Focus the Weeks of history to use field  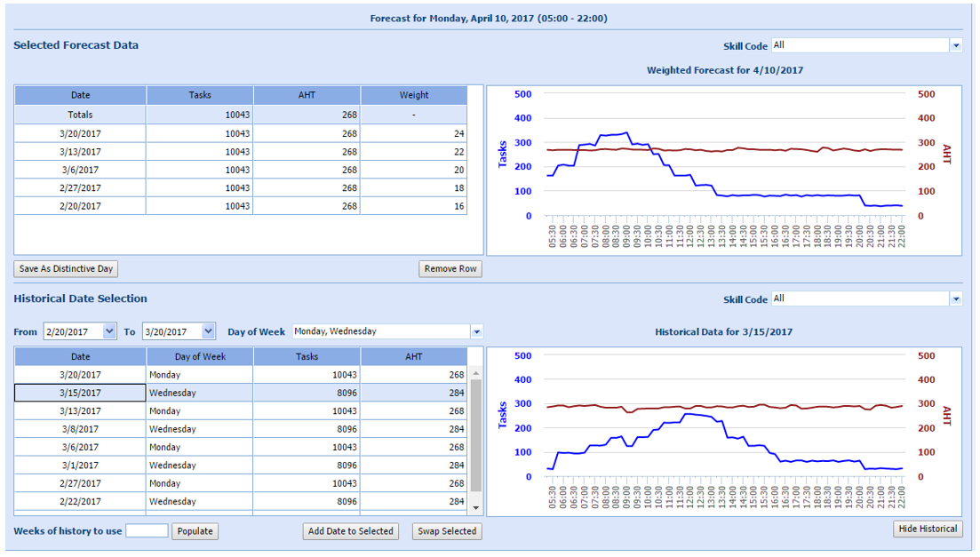[x=147, y=531]
